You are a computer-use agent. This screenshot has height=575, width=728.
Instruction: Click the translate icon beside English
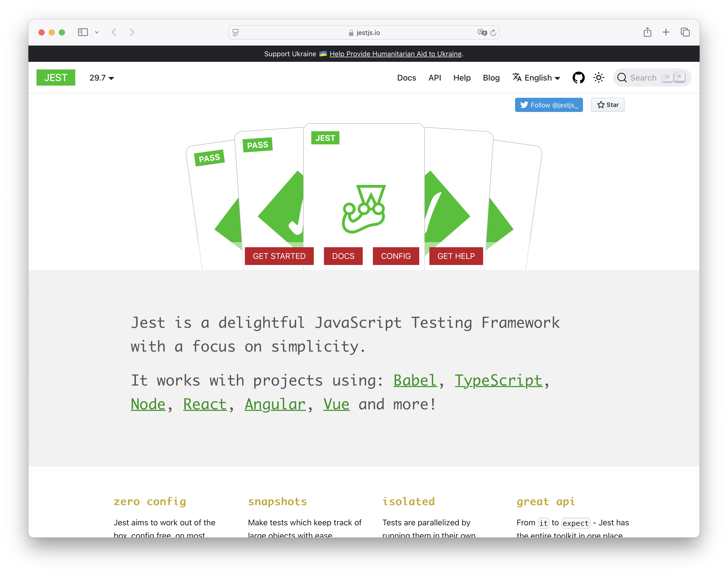[517, 78]
